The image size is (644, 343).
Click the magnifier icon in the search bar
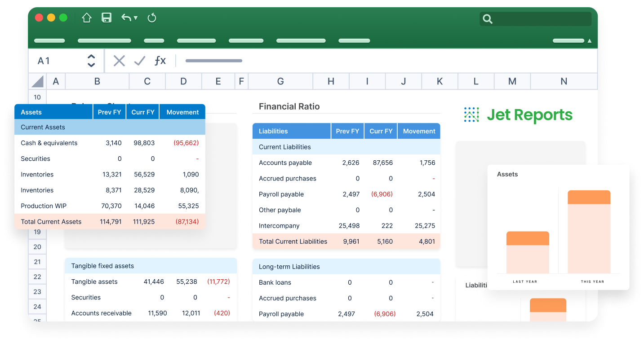(x=488, y=19)
